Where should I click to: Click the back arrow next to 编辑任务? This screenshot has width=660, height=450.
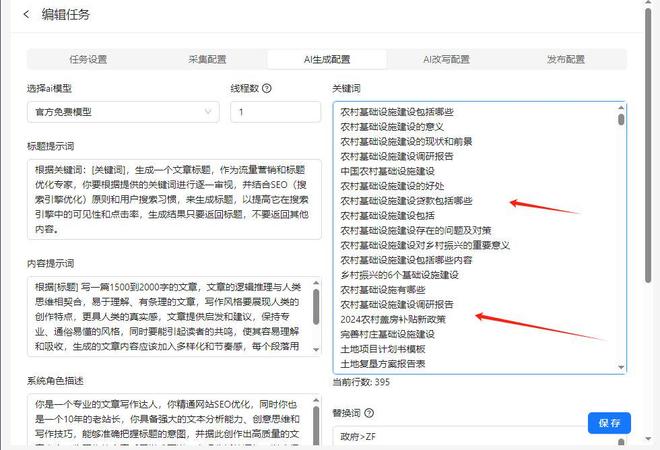point(26,14)
